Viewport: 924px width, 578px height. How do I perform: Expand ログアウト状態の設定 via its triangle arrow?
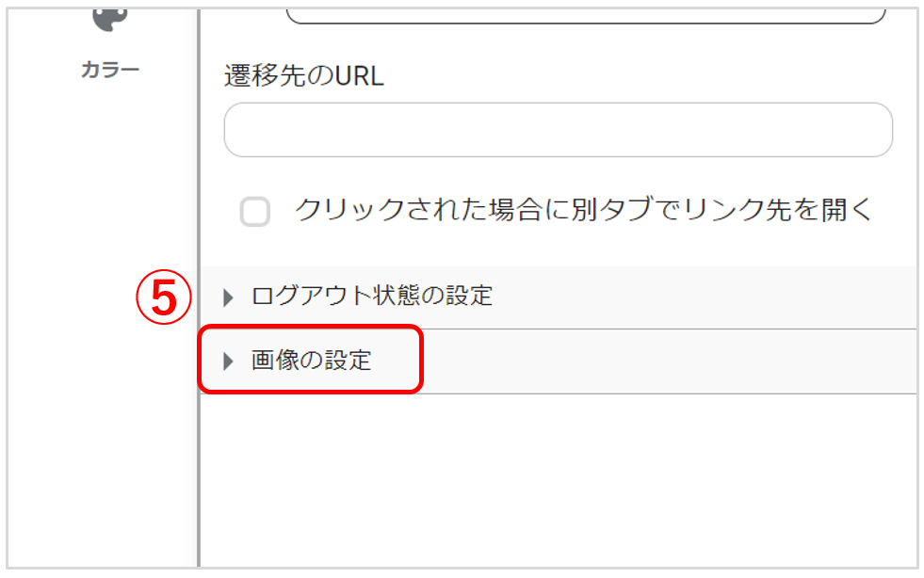(x=228, y=297)
